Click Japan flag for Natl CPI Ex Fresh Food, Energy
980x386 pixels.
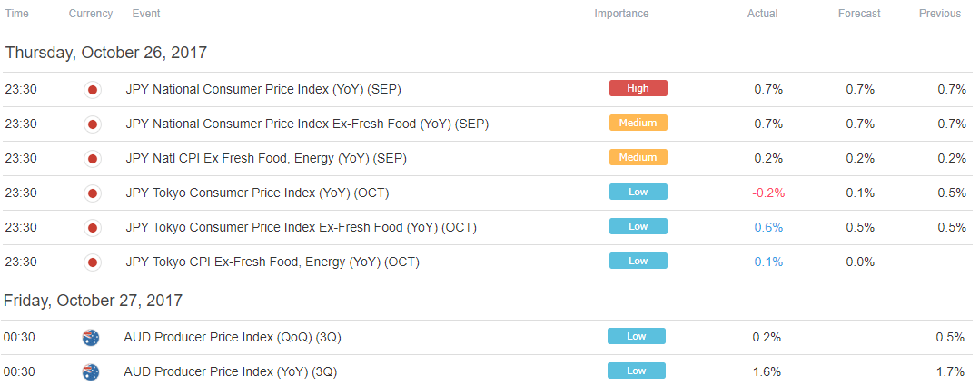pyautogui.click(x=93, y=159)
